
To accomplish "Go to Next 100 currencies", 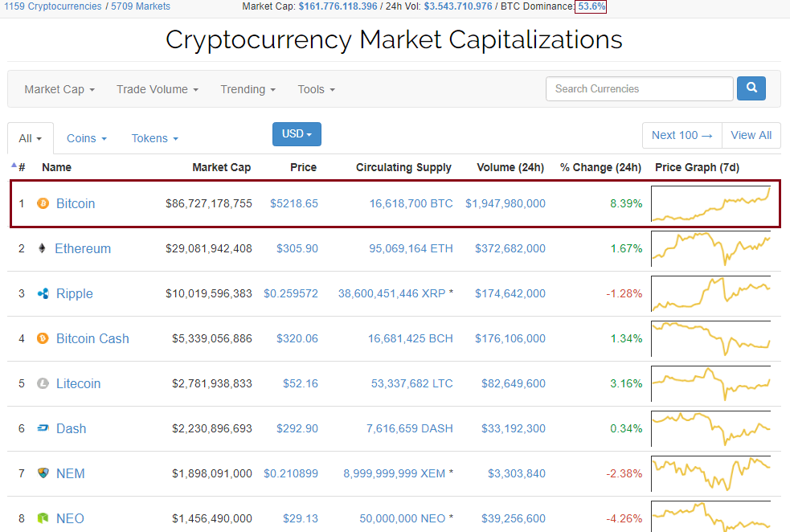I will click(682, 135).
